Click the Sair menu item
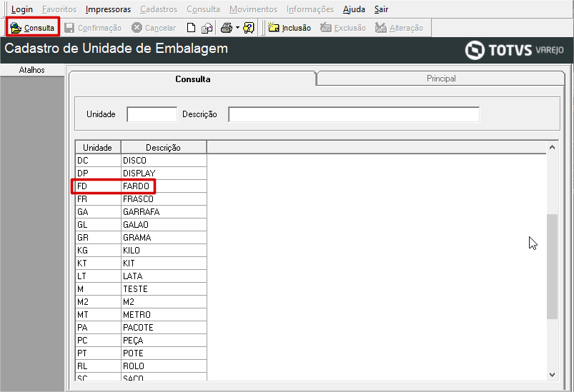Screen dimensions: 574x392 pos(381,9)
